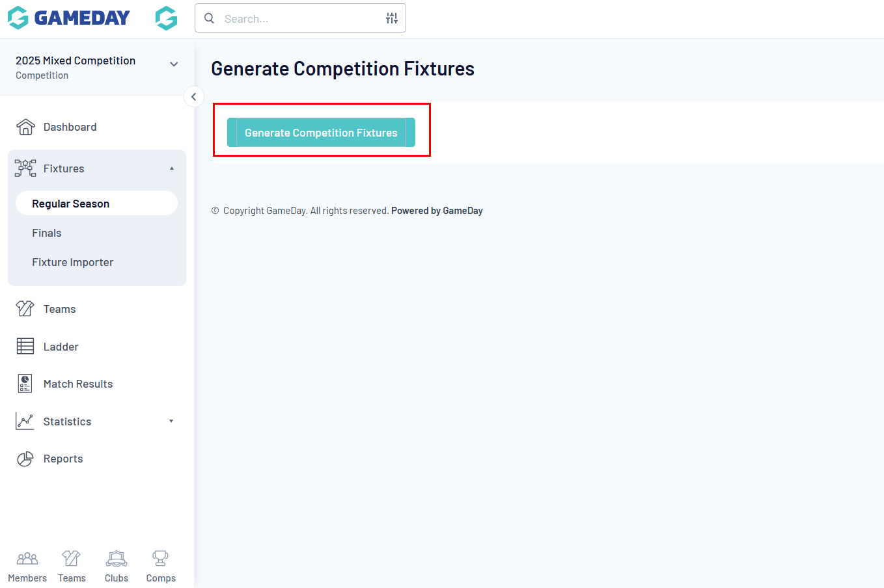Viewport: 884px width, 588px height.
Task: Click the Statistics line chart icon
Action: click(x=25, y=421)
